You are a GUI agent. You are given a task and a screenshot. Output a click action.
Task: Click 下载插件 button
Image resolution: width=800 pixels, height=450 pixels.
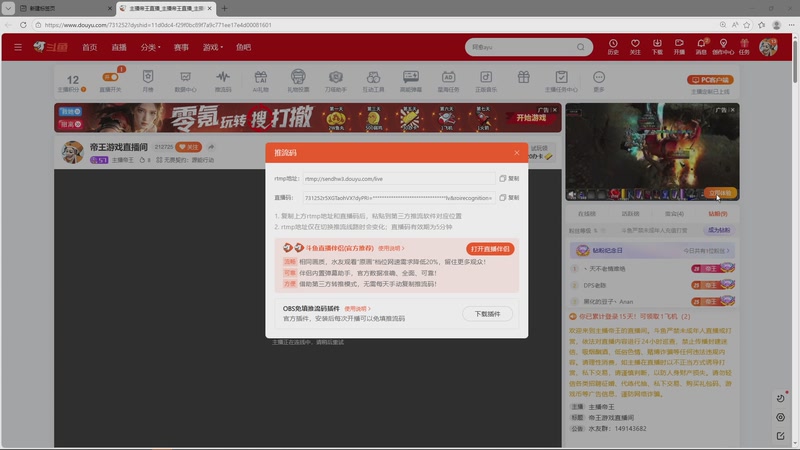pyautogui.click(x=487, y=314)
